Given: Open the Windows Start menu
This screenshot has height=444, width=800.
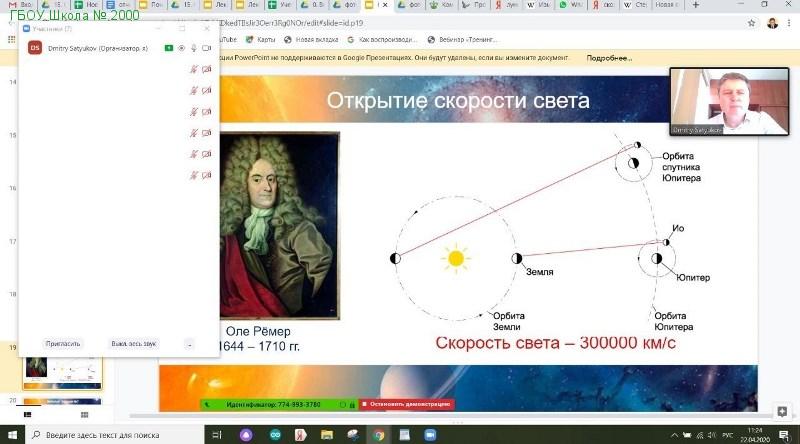Looking at the screenshot, I should tap(12, 435).
